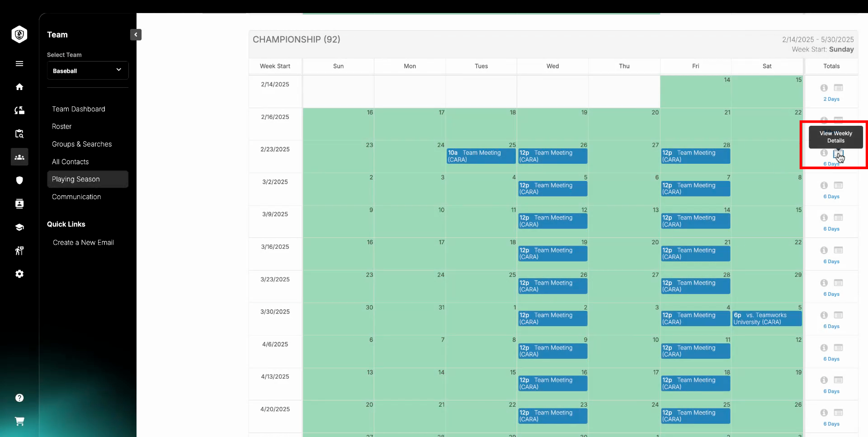
Task: Click the clipboard search icon in rail
Action: 19,133
